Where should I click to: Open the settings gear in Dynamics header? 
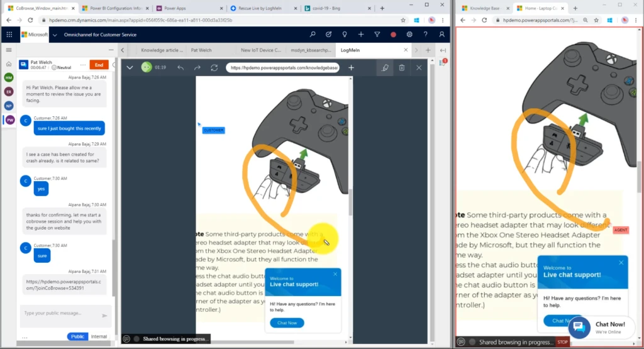(409, 35)
